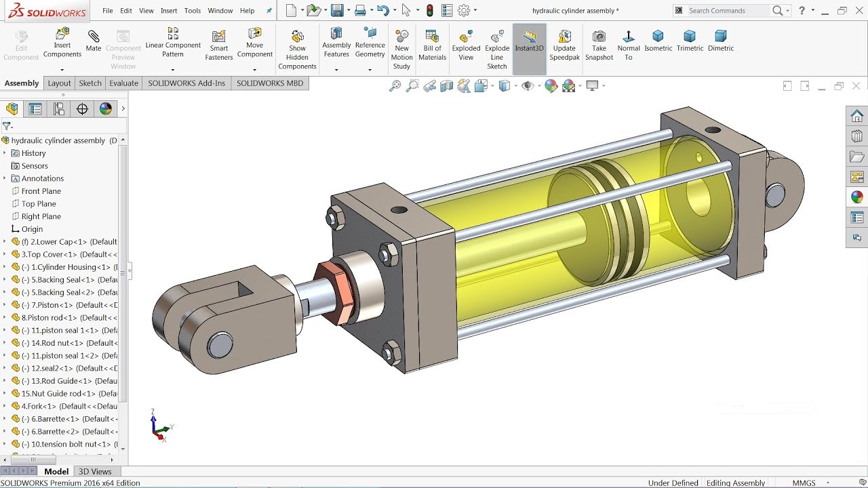Open the Edit Appearance color tool
Viewport: 868px width, 488px height.
[x=551, y=85]
